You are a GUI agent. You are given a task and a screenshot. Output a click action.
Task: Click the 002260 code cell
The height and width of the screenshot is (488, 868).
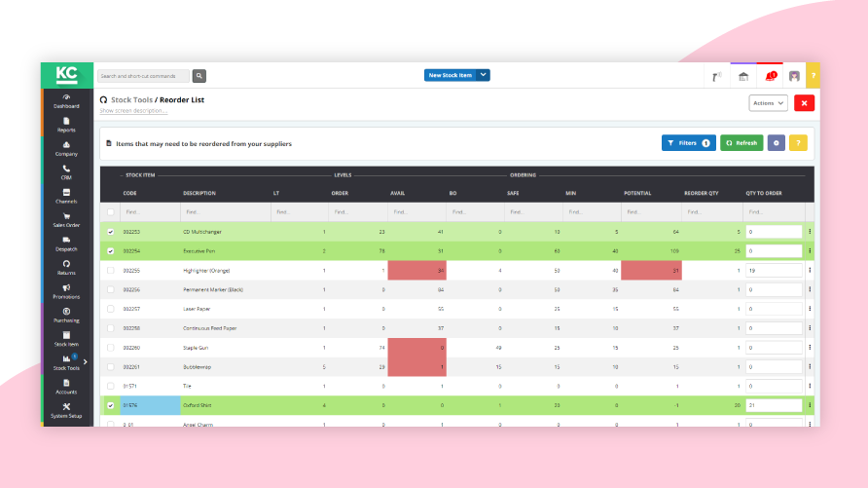150,348
